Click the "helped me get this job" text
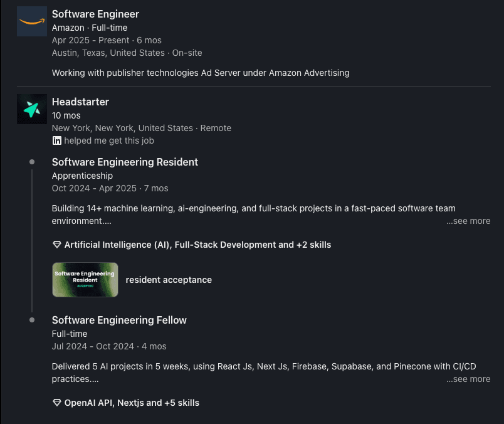 click(109, 141)
